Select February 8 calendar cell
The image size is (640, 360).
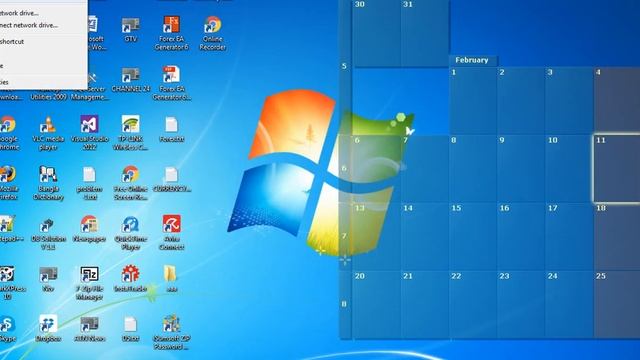click(473, 168)
